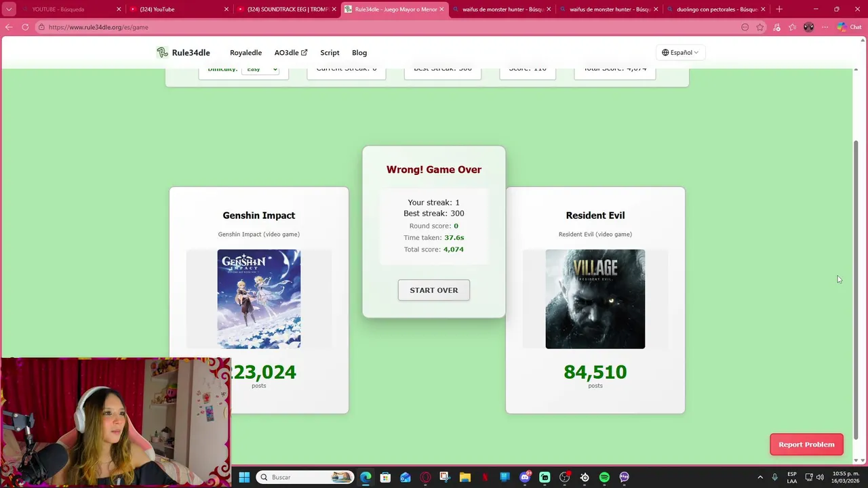The image size is (868, 488).
Task: Close the duolingo con pectorales tab
Action: 763,9
